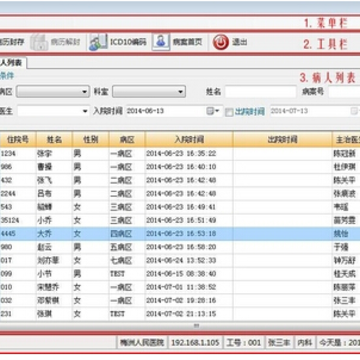Image resolution: width=360 pixels, height=360 pixels.
Task: Select patient row 小乔
Action: point(180,220)
